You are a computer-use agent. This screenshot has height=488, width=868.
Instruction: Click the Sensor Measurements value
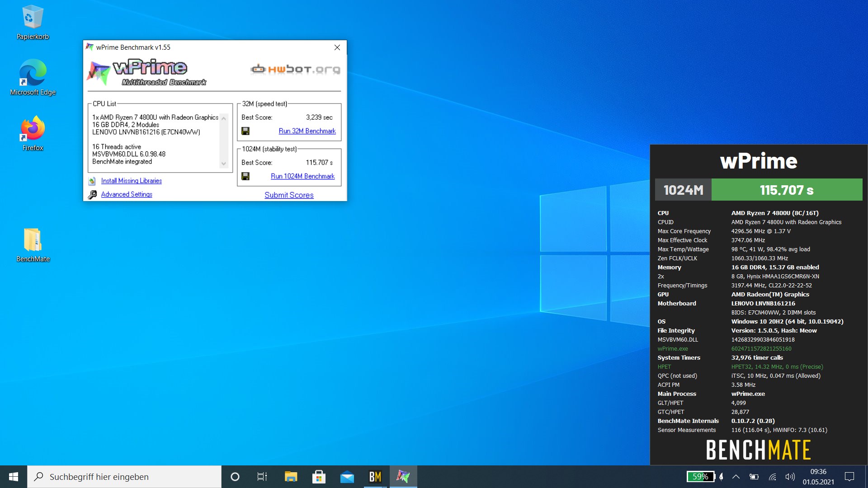tap(779, 430)
